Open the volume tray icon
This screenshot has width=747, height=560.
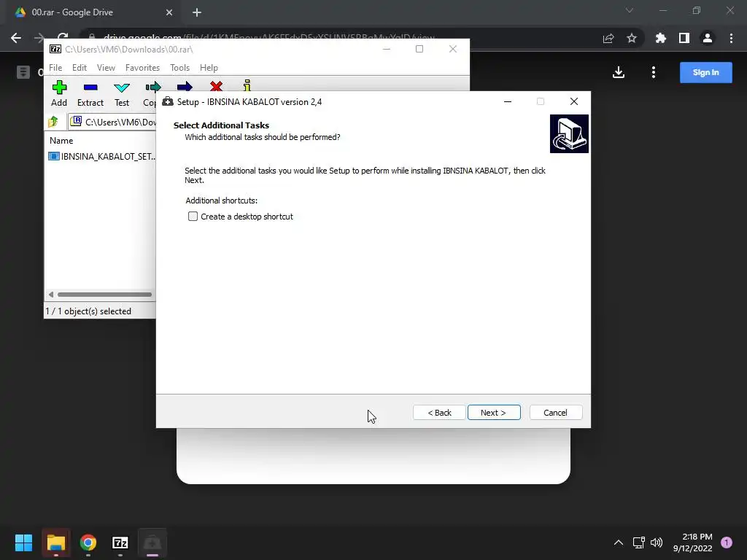(x=657, y=542)
